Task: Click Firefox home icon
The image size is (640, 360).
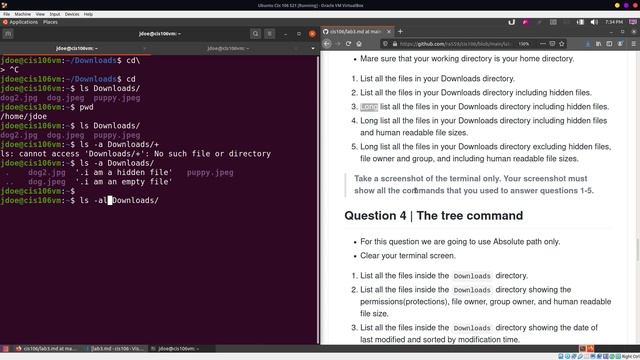Action: [359, 44]
